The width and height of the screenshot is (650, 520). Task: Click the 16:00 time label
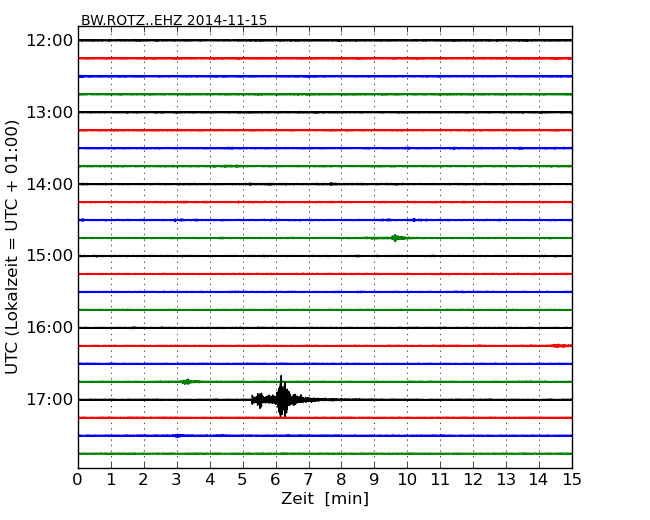pos(49,328)
